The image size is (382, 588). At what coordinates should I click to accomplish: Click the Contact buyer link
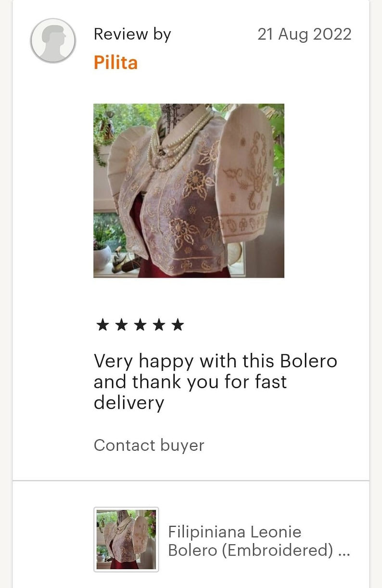149,445
